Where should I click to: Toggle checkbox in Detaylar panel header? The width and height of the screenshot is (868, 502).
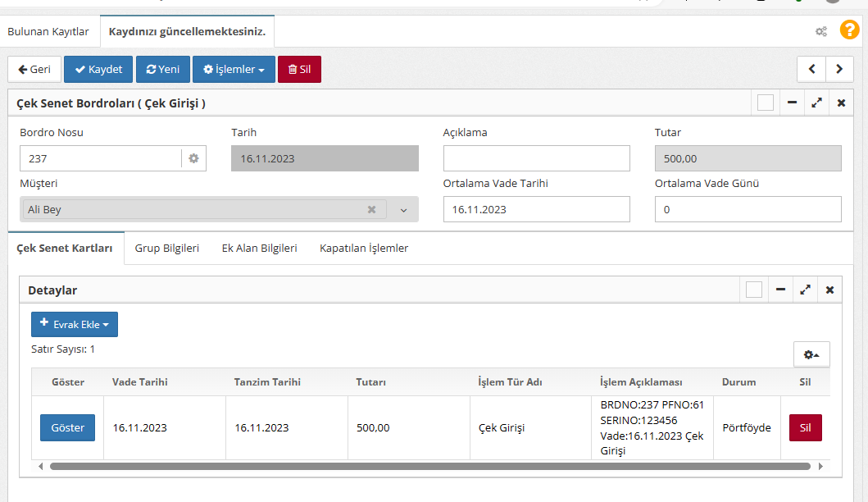754,290
